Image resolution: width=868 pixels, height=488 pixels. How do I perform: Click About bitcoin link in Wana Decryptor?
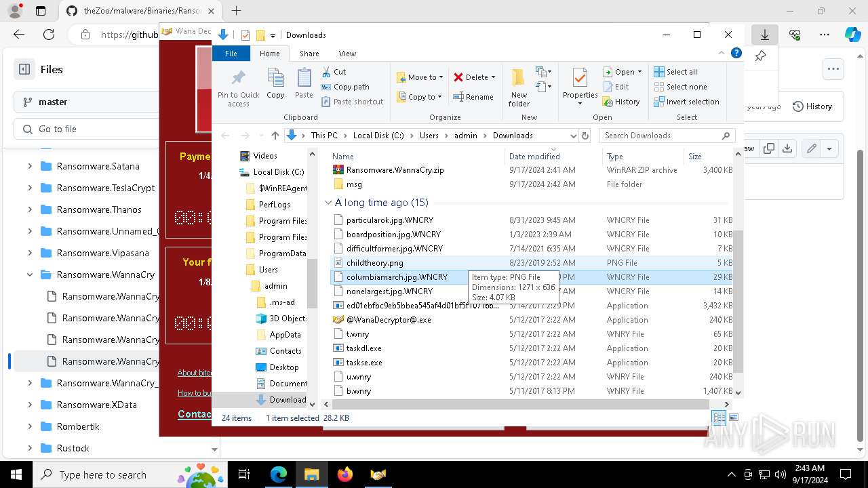click(x=194, y=373)
